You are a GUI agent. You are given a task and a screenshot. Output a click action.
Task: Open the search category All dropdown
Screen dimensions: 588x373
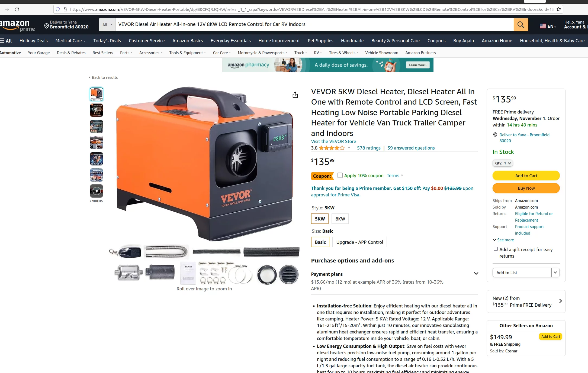click(x=107, y=25)
